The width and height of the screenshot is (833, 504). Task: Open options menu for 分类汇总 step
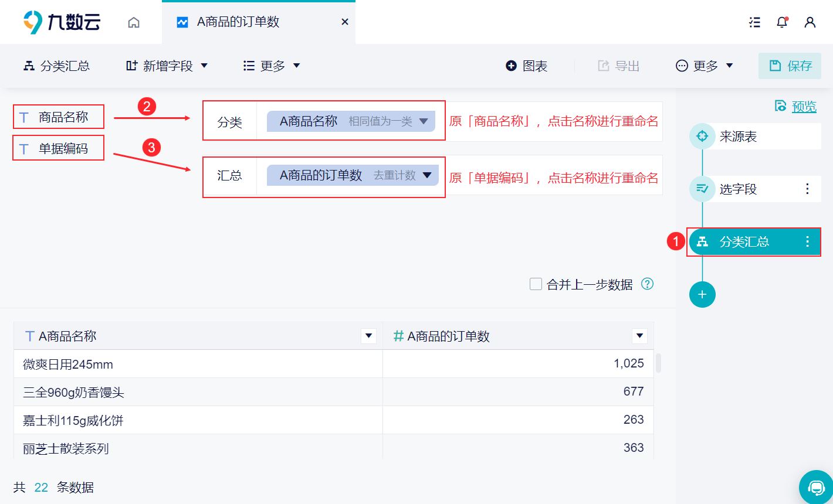point(807,241)
